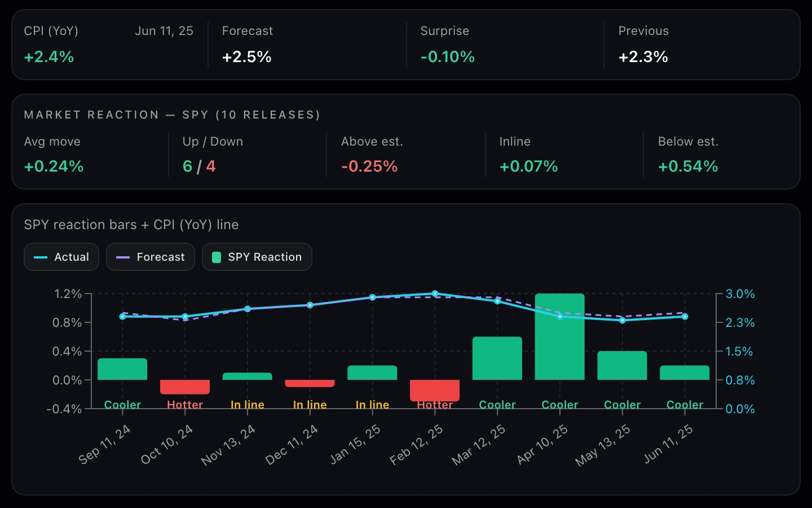Click the Below est. +0.54% stat
The height and width of the screenshot is (508, 812).
tap(688, 166)
